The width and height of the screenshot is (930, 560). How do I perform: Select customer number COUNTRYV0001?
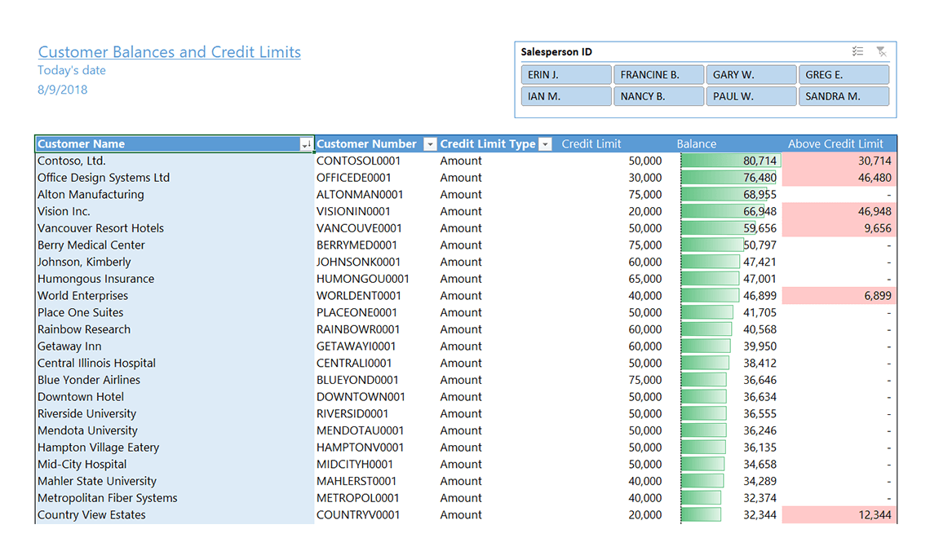click(x=357, y=515)
